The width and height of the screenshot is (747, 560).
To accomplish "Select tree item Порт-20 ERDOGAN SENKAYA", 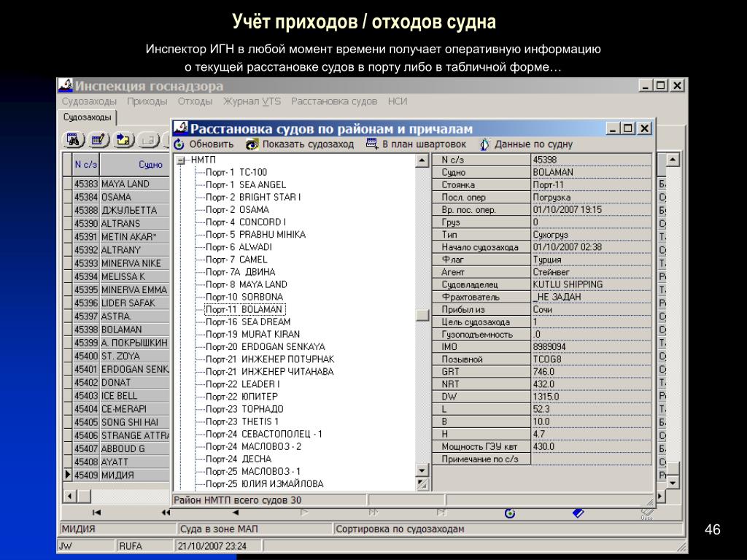I will (x=266, y=346).
